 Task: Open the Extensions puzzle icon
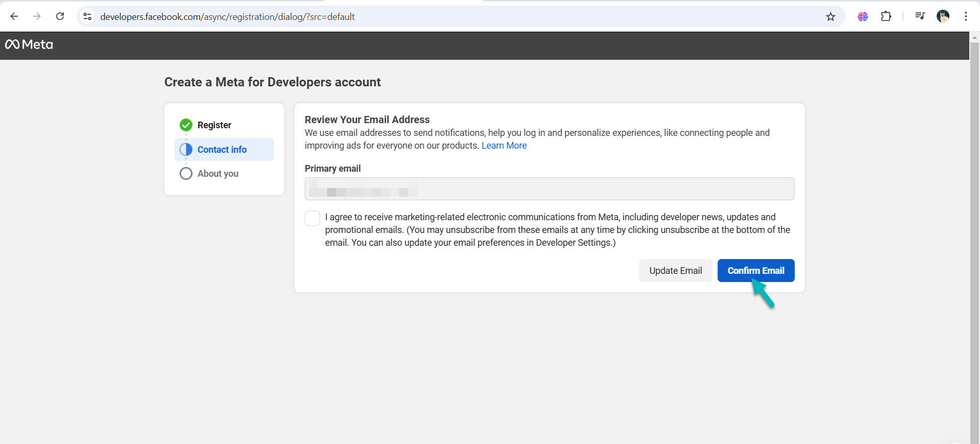(x=886, y=16)
